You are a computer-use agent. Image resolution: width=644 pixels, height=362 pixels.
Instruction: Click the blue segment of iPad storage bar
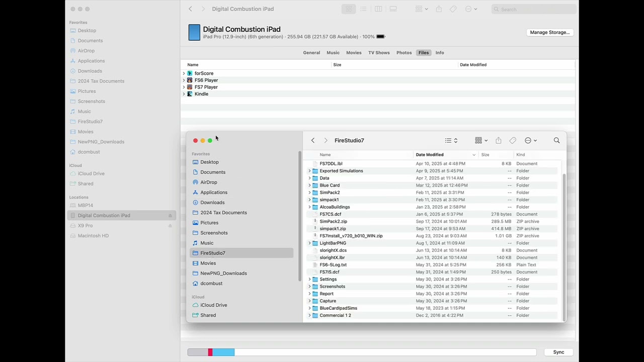tap(223, 352)
